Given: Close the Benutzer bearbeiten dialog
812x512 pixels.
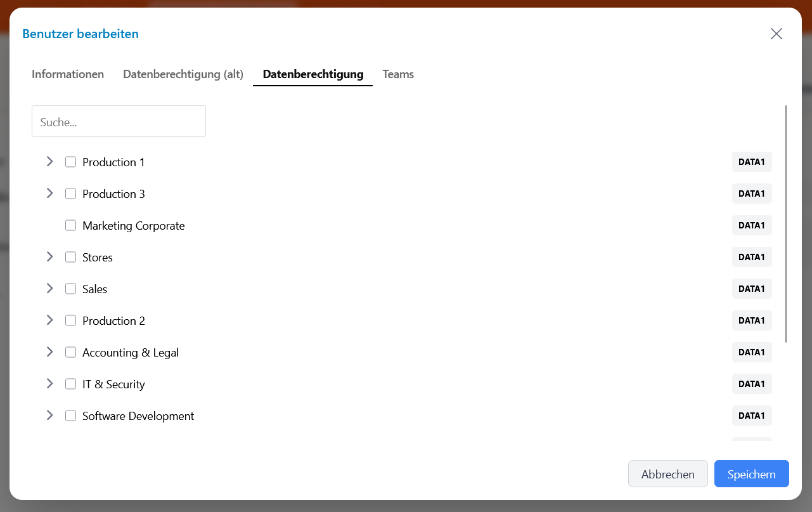Looking at the screenshot, I should [776, 34].
